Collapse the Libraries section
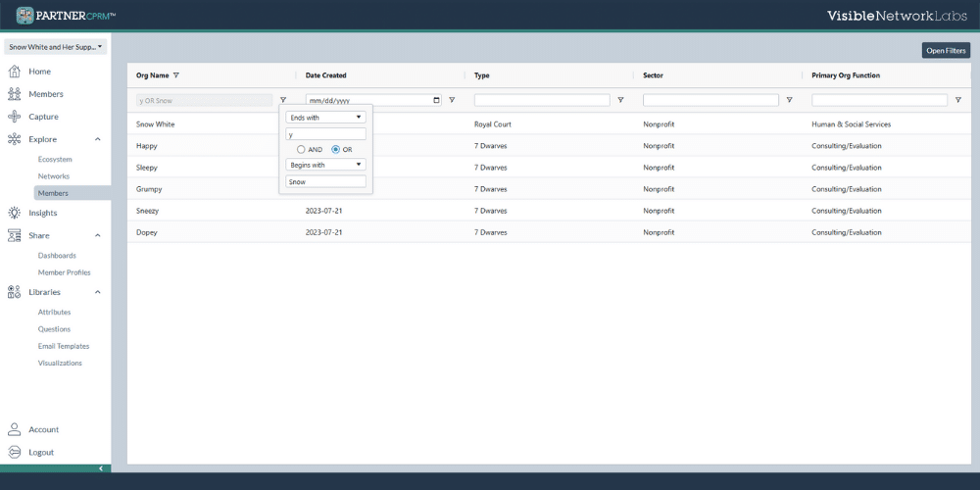 pyautogui.click(x=97, y=292)
